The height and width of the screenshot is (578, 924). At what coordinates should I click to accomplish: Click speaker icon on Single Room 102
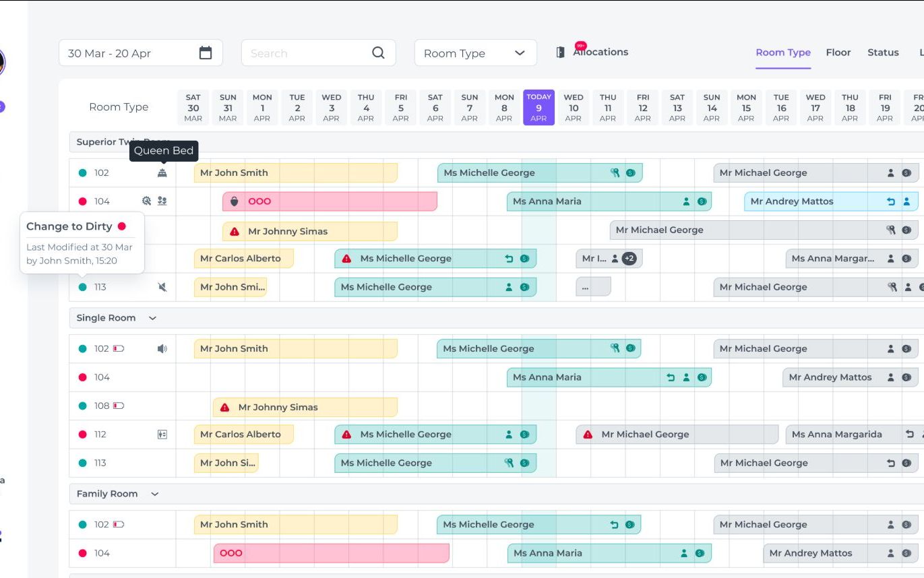[x=162, y=349]
